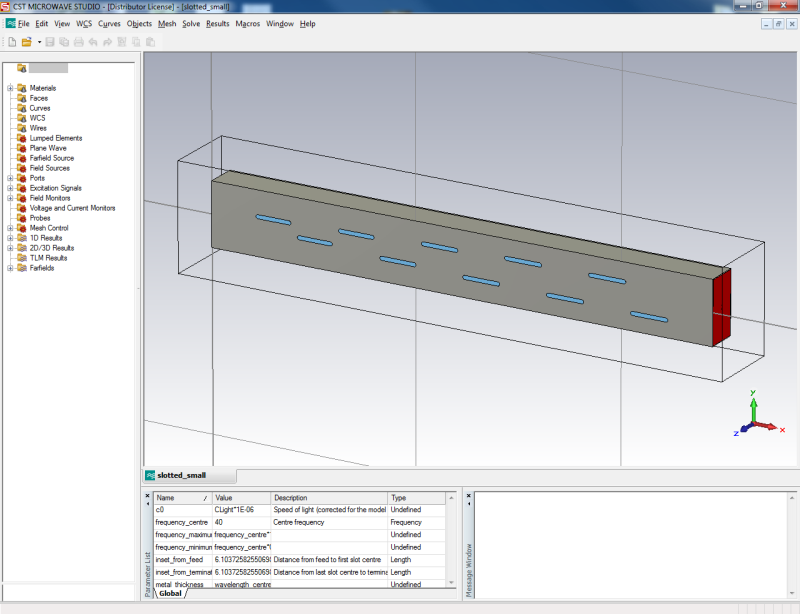Open the Results menu
Screen dimensions: 800x614
coord(217,23)
